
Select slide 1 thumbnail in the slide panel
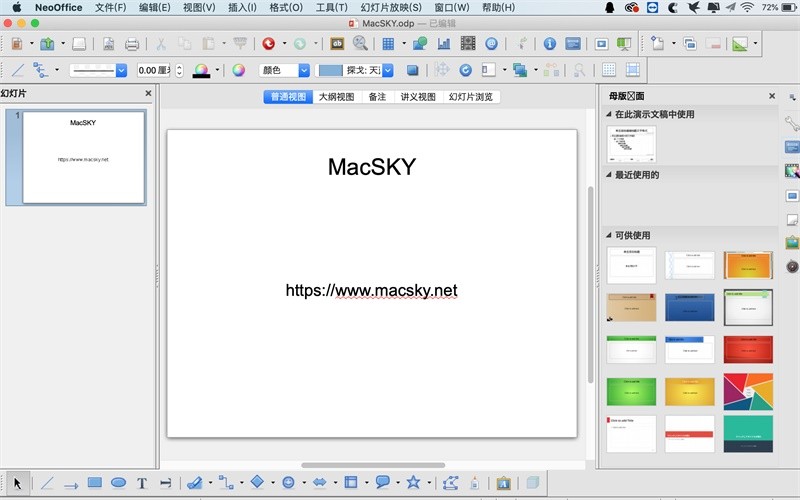[84, 157]
